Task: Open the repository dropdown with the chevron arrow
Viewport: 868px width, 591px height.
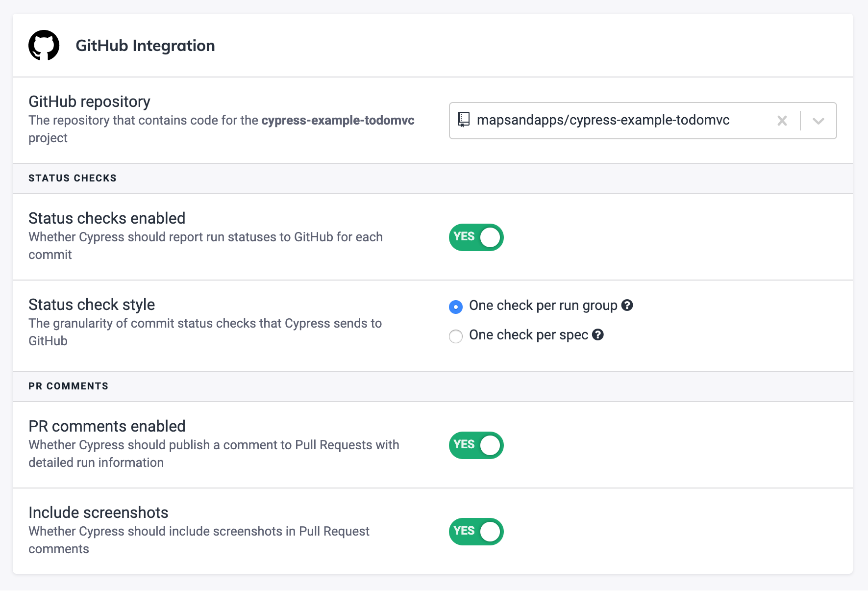Action: pos(818,120)
